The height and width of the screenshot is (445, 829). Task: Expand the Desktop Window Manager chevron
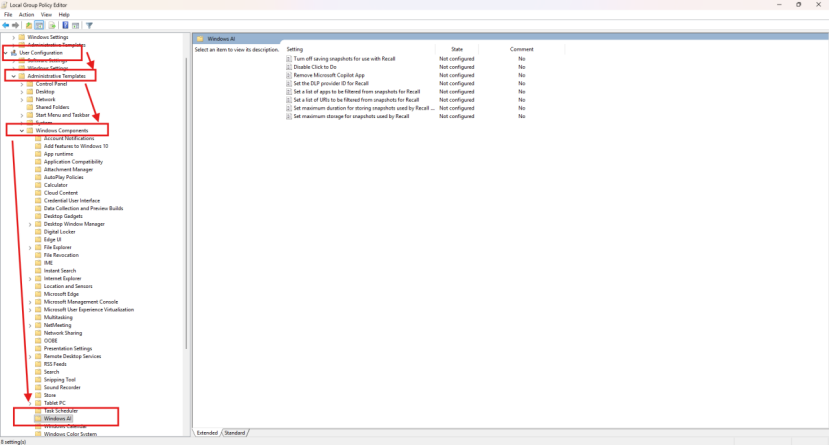tap(30, 224)
